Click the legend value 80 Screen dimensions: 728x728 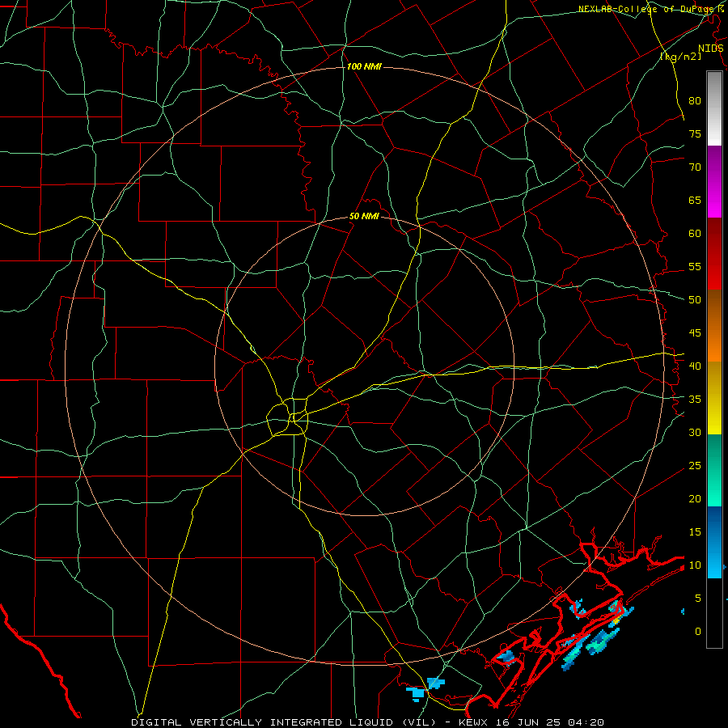[695, 101]
